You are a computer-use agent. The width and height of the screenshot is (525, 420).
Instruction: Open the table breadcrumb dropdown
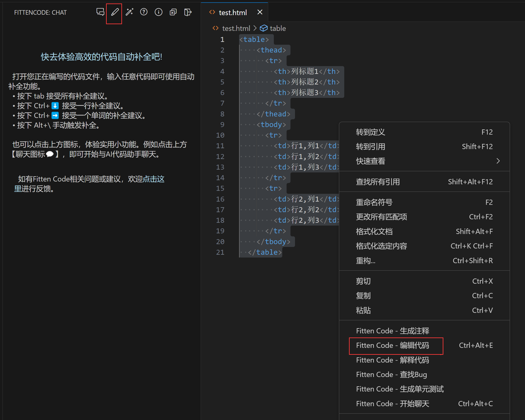278,28
